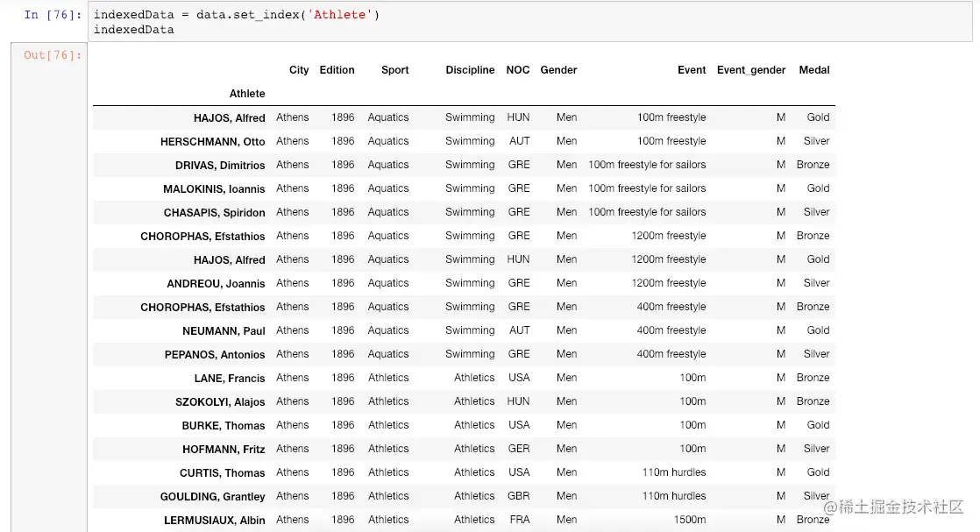980x532 pixels.
Task: Select the Event column header
Action: (x=692, y=70)
